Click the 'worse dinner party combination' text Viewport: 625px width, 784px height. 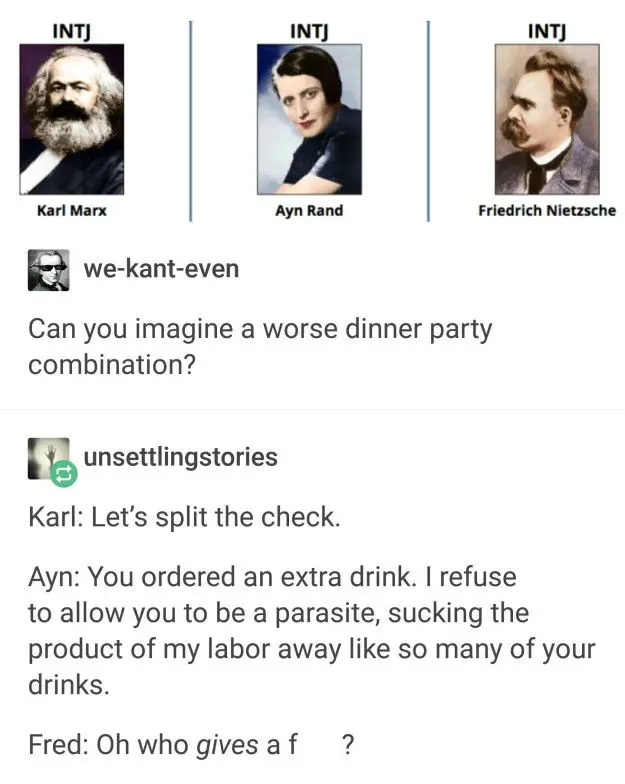(x=260, y=346)
